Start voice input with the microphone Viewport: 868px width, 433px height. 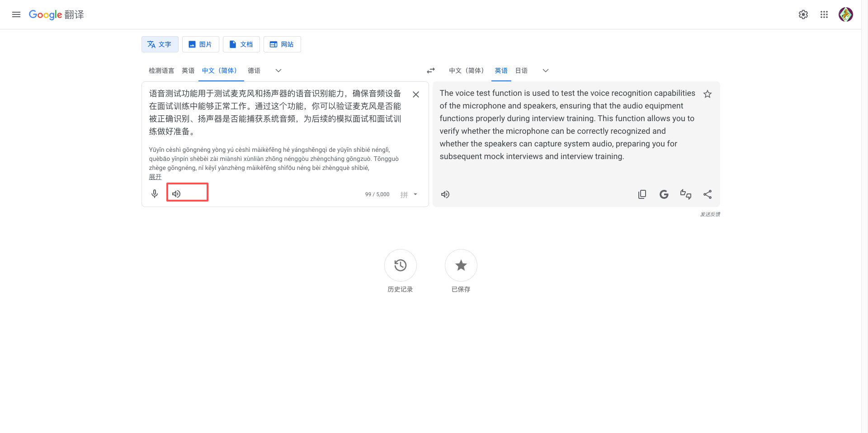[x=154, y=193]
